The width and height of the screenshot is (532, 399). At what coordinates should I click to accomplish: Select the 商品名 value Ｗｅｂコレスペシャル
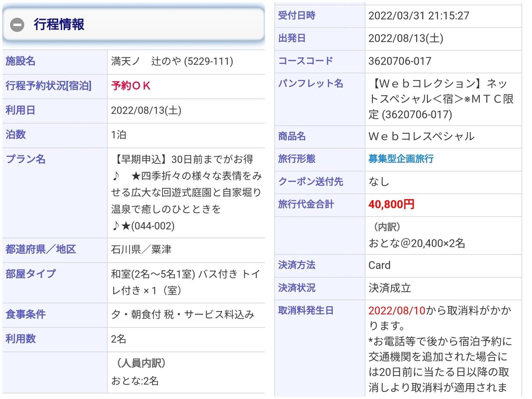[421, 136]
